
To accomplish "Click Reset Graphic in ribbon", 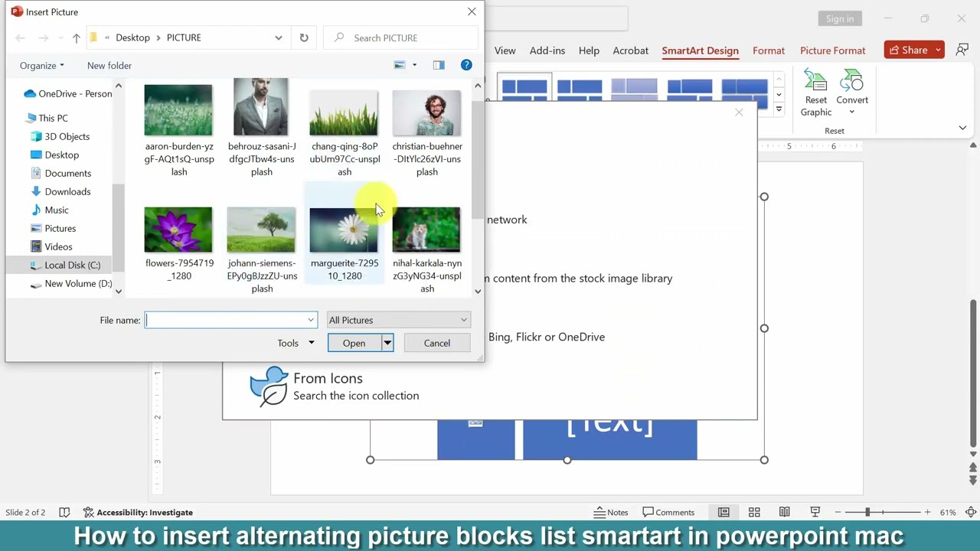I will coord(816,93).
